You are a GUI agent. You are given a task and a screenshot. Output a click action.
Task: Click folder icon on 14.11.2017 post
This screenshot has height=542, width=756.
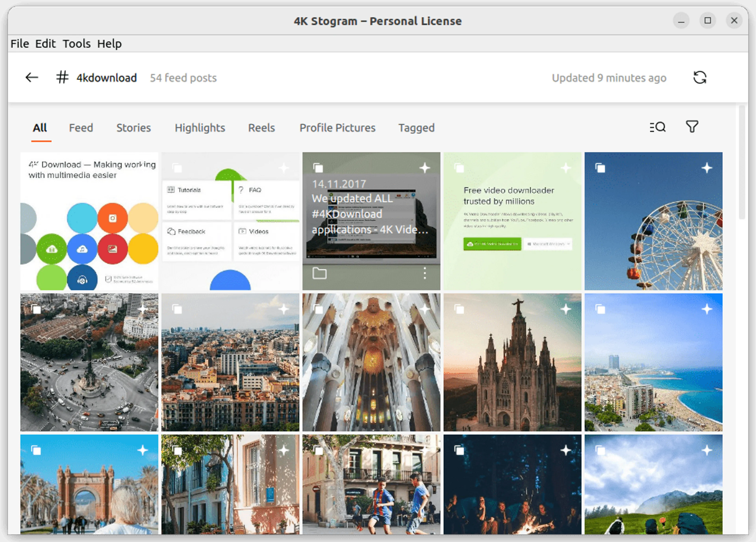[319, 273]
